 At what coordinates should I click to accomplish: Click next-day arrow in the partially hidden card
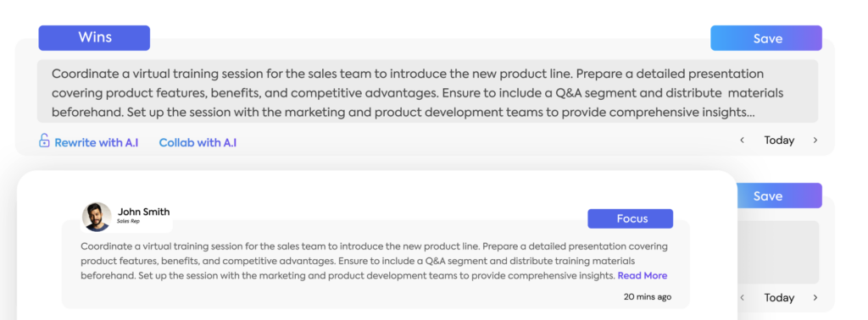(815, 298)
